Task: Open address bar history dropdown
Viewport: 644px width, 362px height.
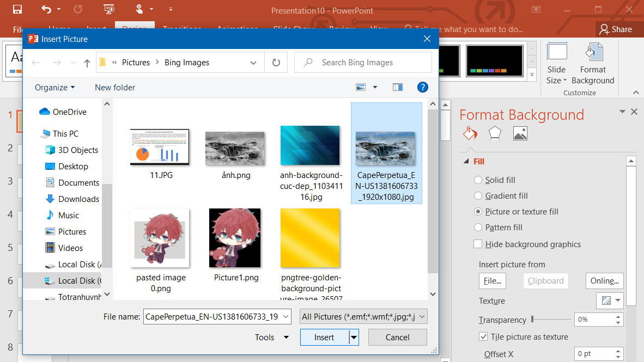Action: point(253,63)
